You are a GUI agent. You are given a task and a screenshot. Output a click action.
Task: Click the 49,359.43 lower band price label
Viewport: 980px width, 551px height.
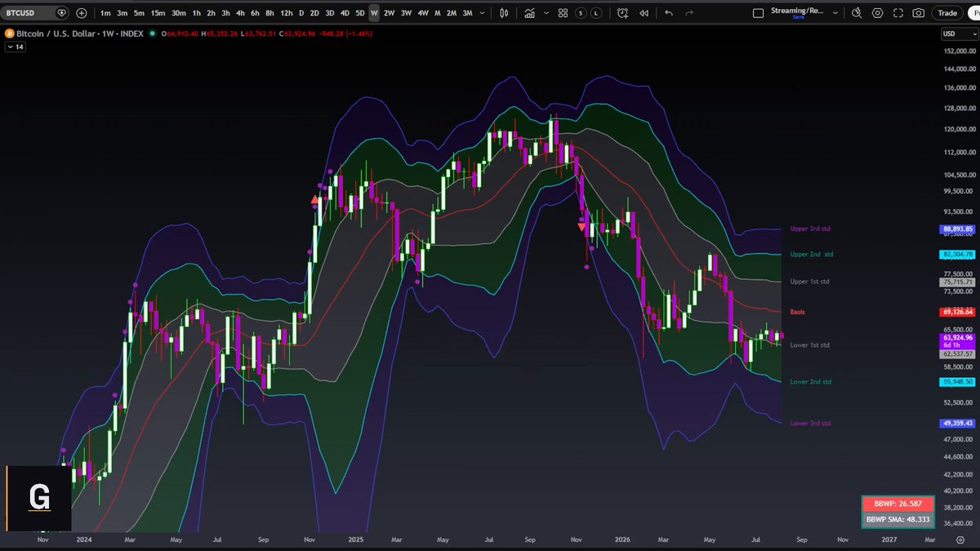tap(958, 423)
